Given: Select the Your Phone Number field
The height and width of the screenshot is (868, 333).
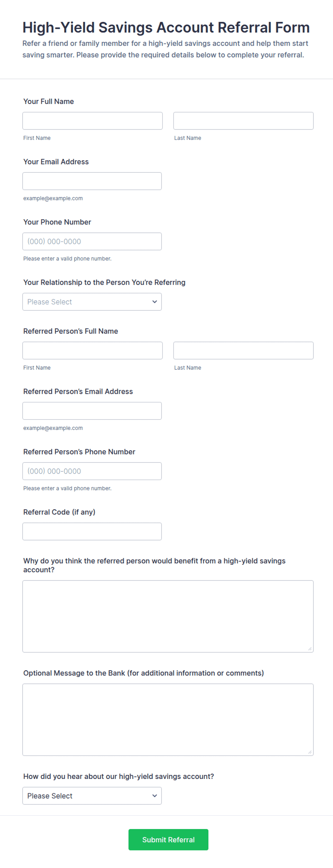Looking at the screenshot, I should coord(92,241).
